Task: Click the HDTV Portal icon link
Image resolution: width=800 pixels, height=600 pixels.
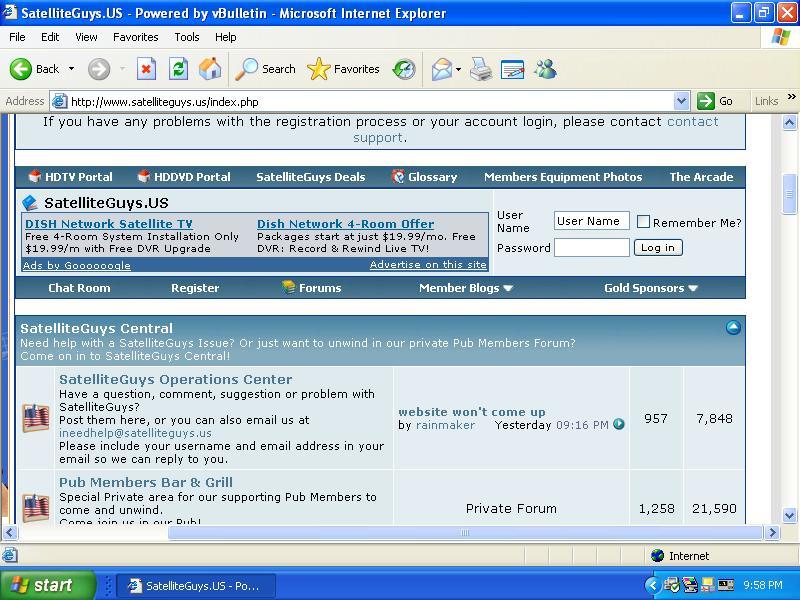Action: tap(34, 177)
